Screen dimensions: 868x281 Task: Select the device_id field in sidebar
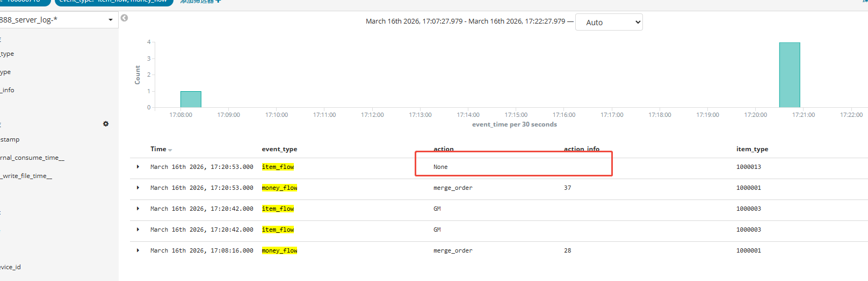(11, 267)
